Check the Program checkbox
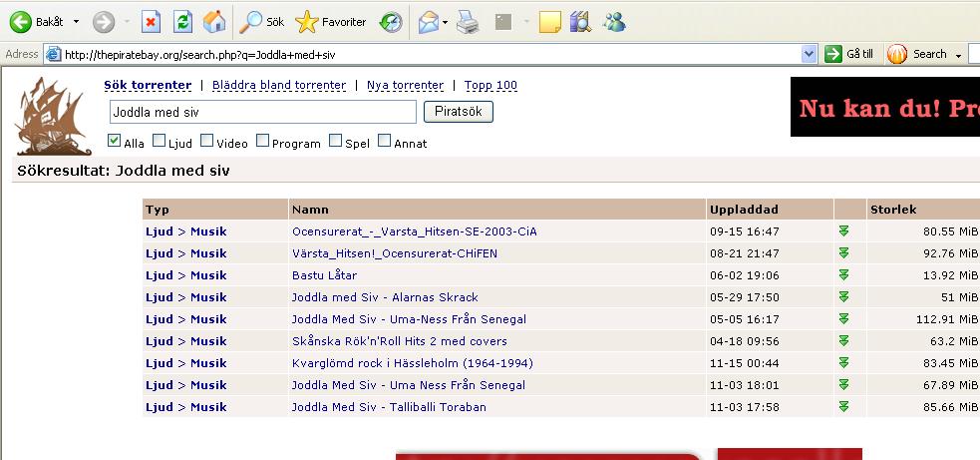Screen dimensions: 980x460 [262, 140]
